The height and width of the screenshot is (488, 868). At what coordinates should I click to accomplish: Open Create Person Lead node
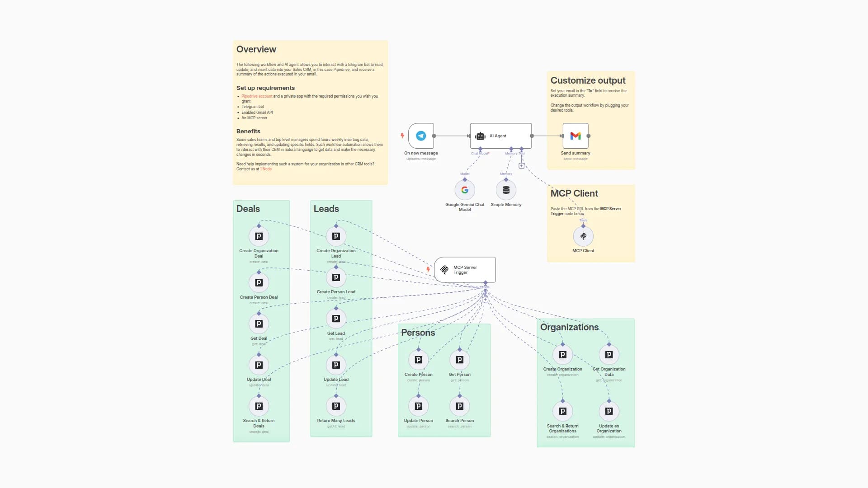tap(336, 277)
